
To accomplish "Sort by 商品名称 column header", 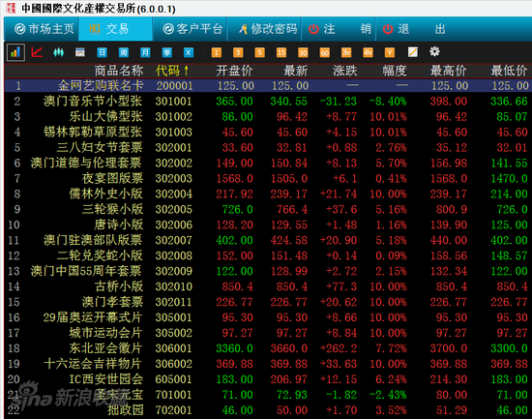I will [119, 71].
